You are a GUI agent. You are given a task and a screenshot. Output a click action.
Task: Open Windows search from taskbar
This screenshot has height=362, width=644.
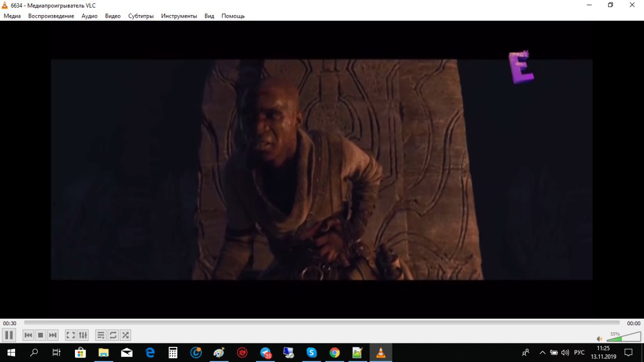coord(34,352)
